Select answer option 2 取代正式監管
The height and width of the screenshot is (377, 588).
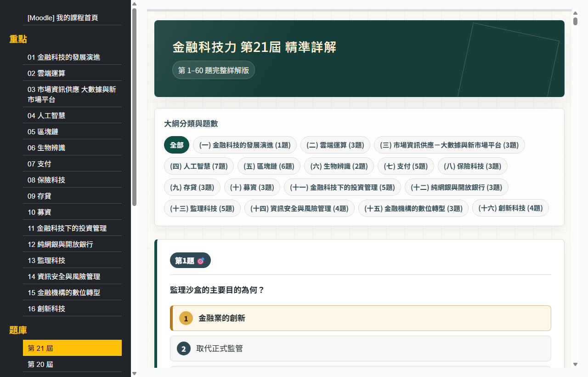coord(361,348)
